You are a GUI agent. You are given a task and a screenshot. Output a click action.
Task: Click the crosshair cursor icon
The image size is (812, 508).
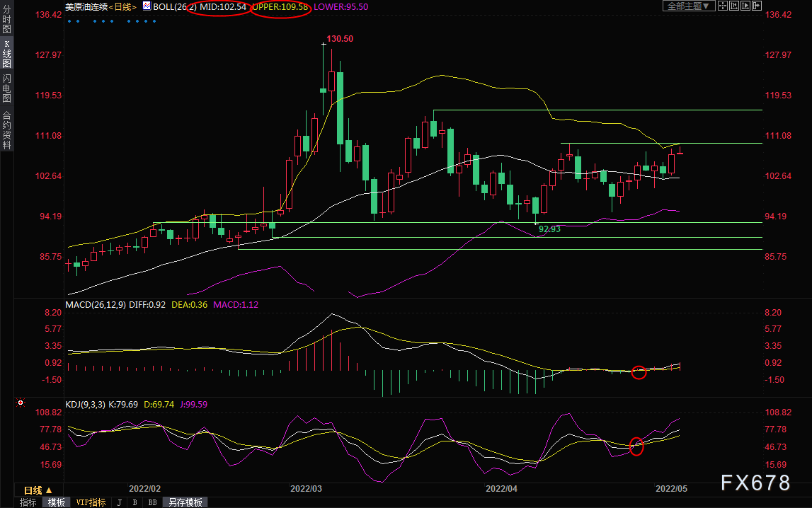pyautogui.click(x=723, y=6)
